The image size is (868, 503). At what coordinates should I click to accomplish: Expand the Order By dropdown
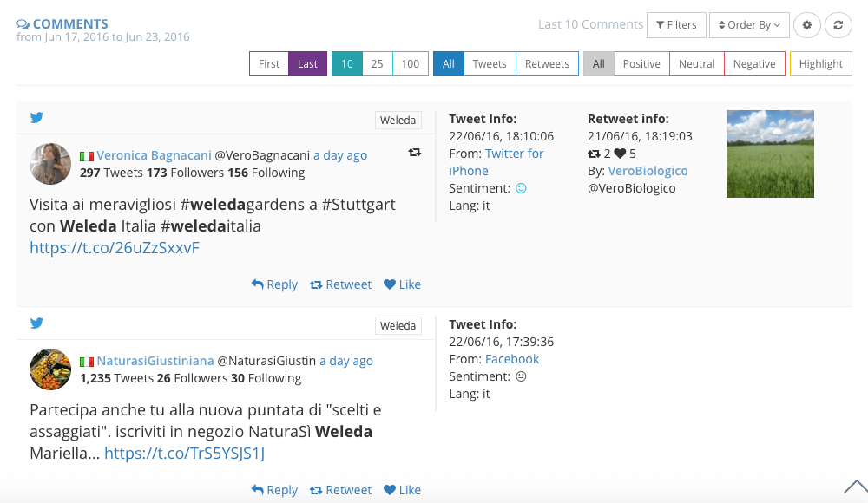pos(749,25)
